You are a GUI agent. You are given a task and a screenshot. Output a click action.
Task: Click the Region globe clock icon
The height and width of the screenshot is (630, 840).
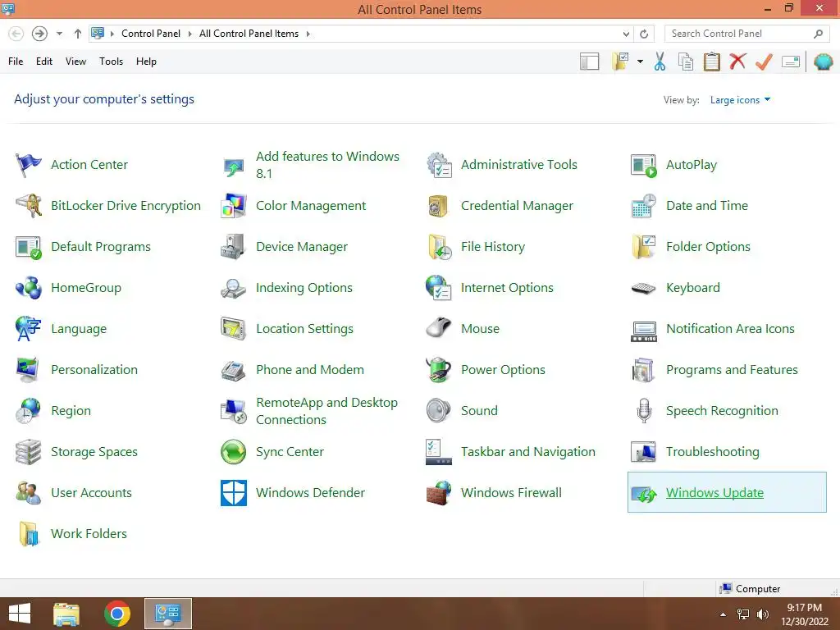click(28, 411)
